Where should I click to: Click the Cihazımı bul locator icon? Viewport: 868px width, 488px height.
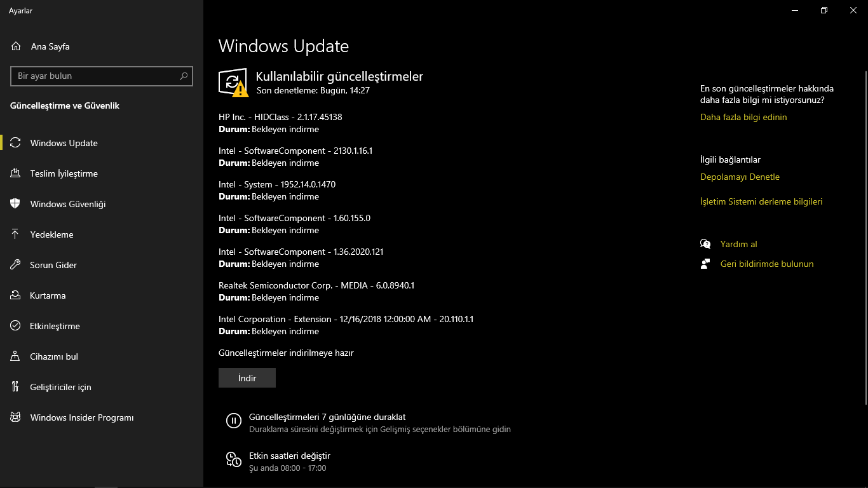click(x=16, y=356)
